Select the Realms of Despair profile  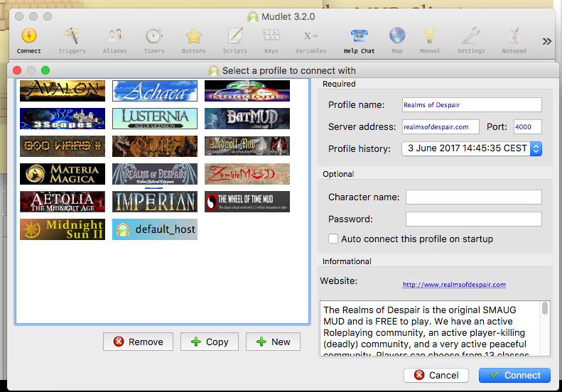coord(155,174)
